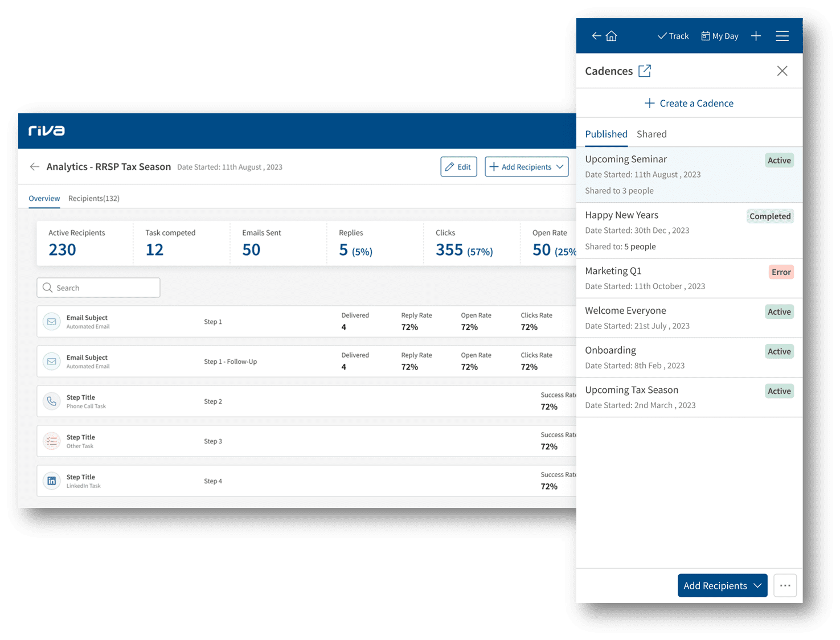Screen dimensions: 840x640
Task: Open Cadences in a new window via external link icon
Action: 645,71
